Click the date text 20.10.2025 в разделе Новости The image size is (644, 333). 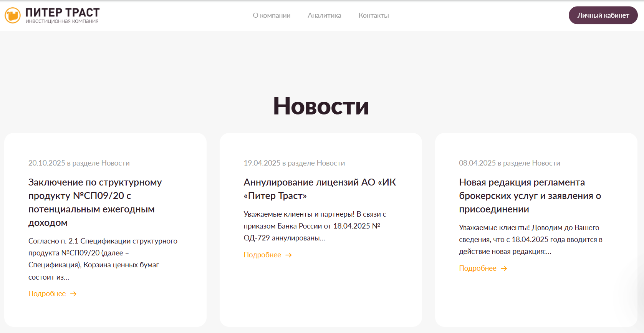pos(79,163)
